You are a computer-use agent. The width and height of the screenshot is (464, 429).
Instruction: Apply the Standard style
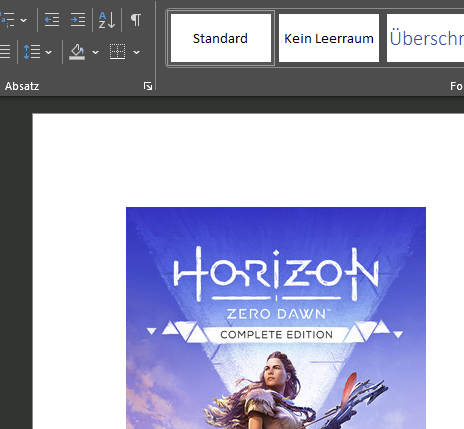[221, 38]
